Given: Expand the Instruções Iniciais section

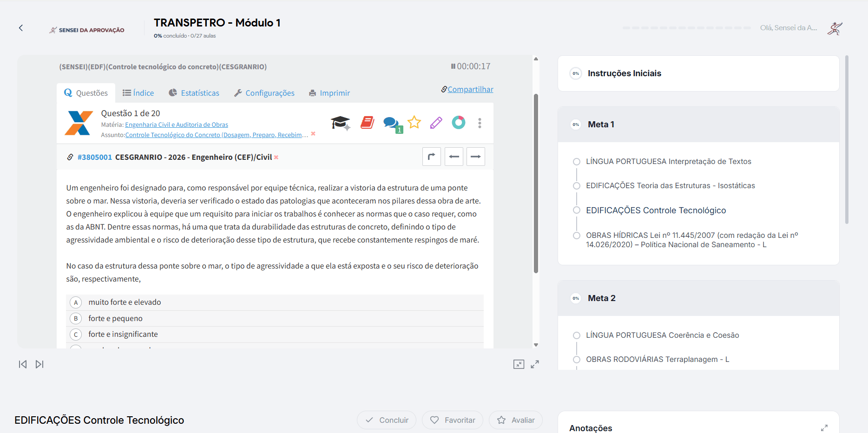Looking at the screenshot, I should point(698,73).
